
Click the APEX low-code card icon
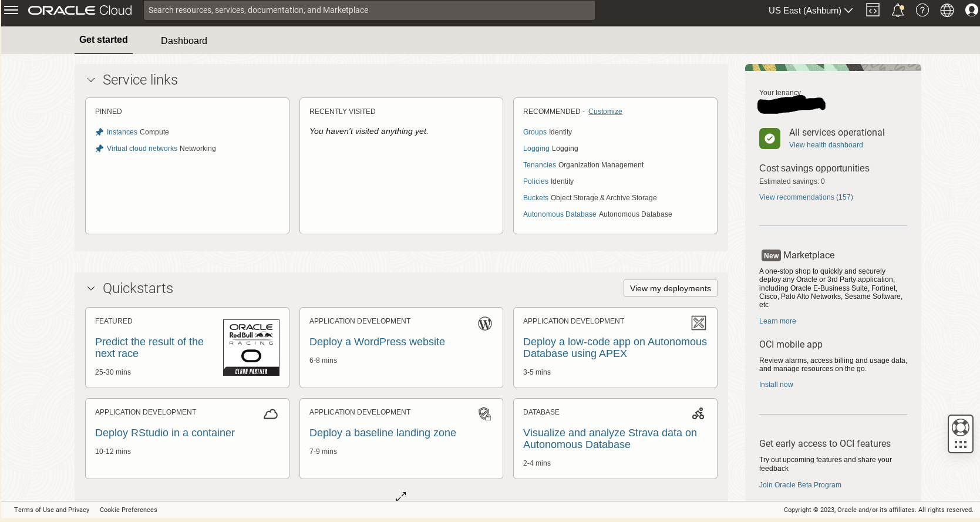tap(699, 323)
